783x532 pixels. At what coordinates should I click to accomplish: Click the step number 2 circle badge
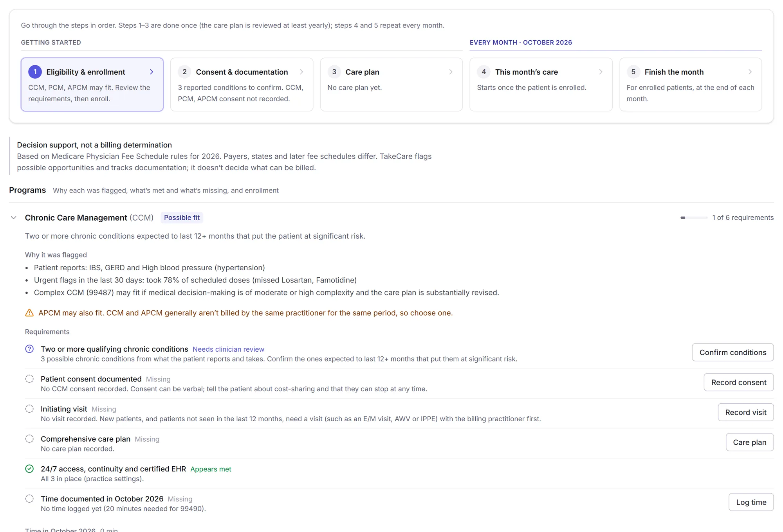(x=184, y=72)
